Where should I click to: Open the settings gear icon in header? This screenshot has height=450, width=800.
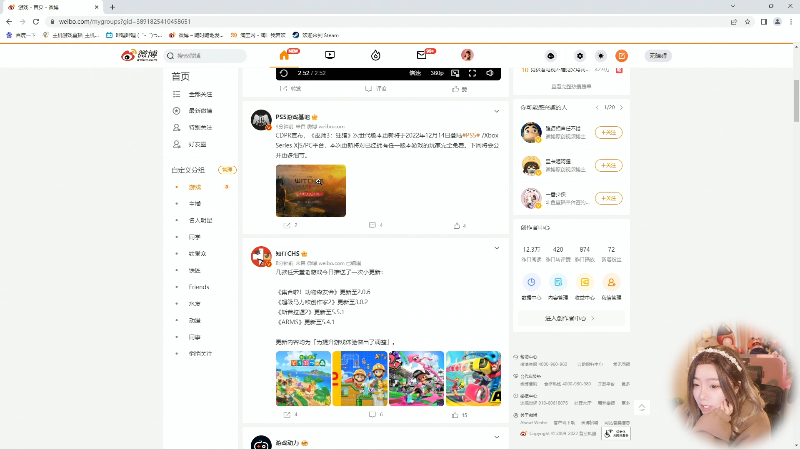tap(580, 56)
